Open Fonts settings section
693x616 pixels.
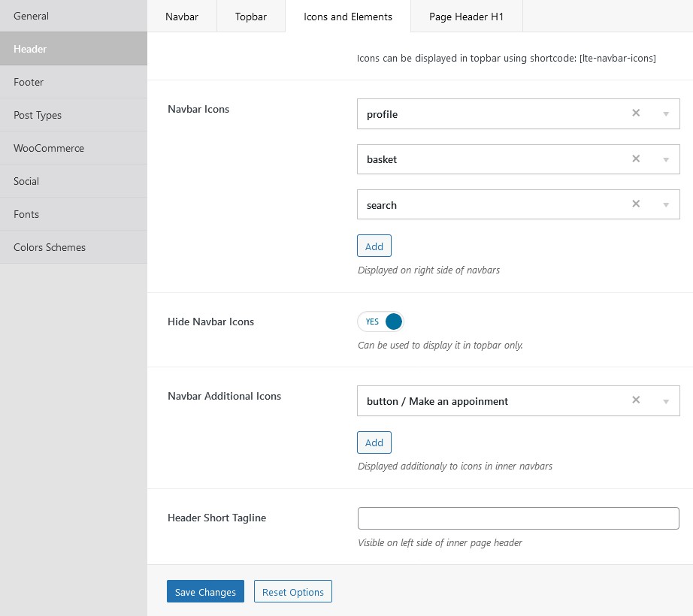tap(74, 214)
